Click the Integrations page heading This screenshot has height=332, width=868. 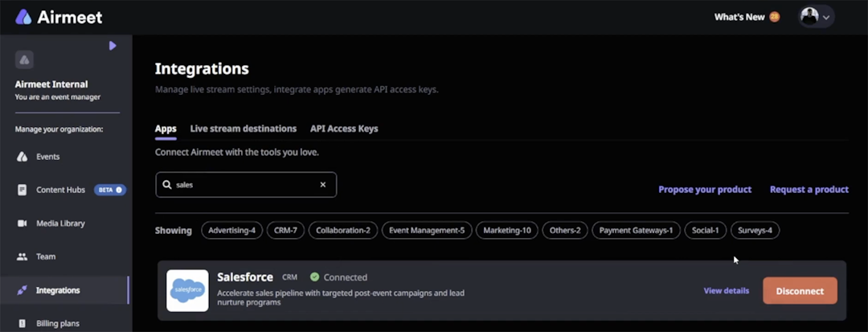[202, 68]
